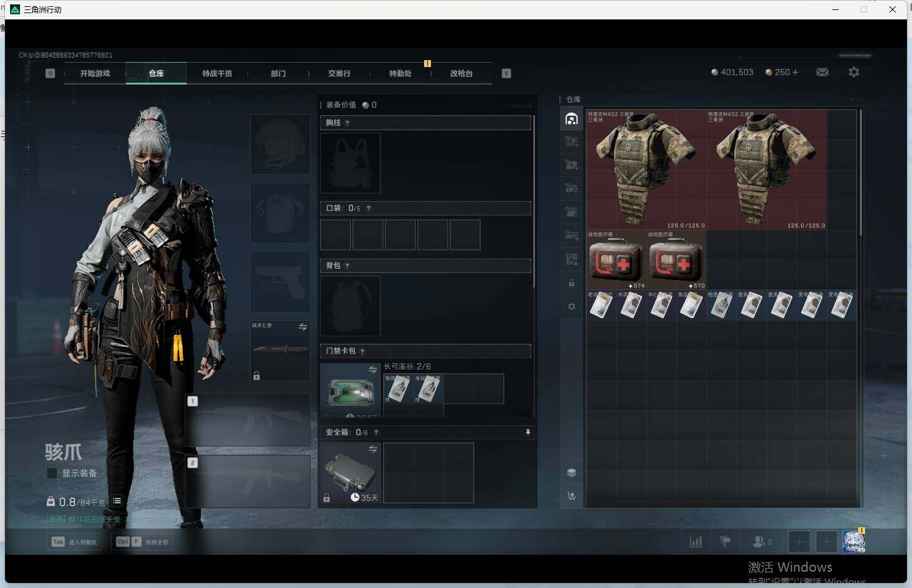The width and height of the screenshot is (912, 588).
Task: Click the swap icon on the safe box
Action: pos(373,449)
